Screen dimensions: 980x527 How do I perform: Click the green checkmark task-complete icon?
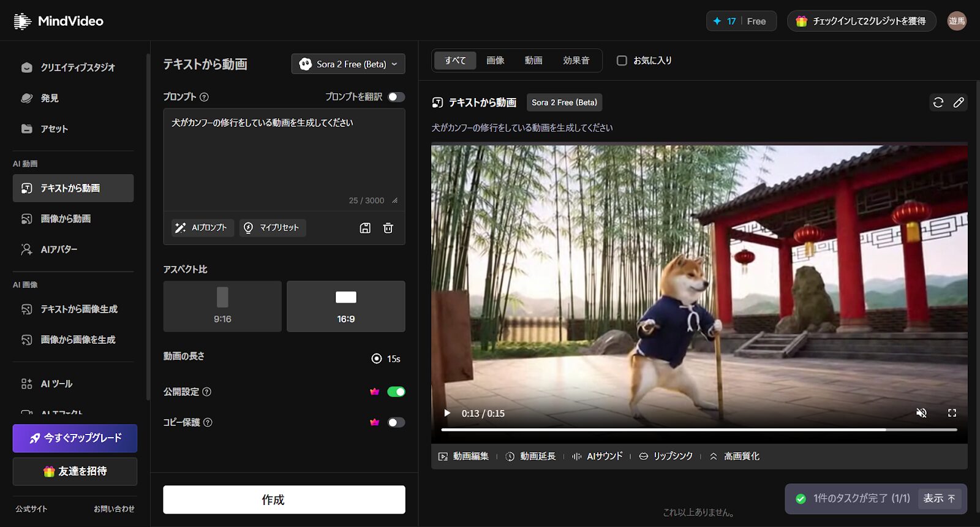801,499
